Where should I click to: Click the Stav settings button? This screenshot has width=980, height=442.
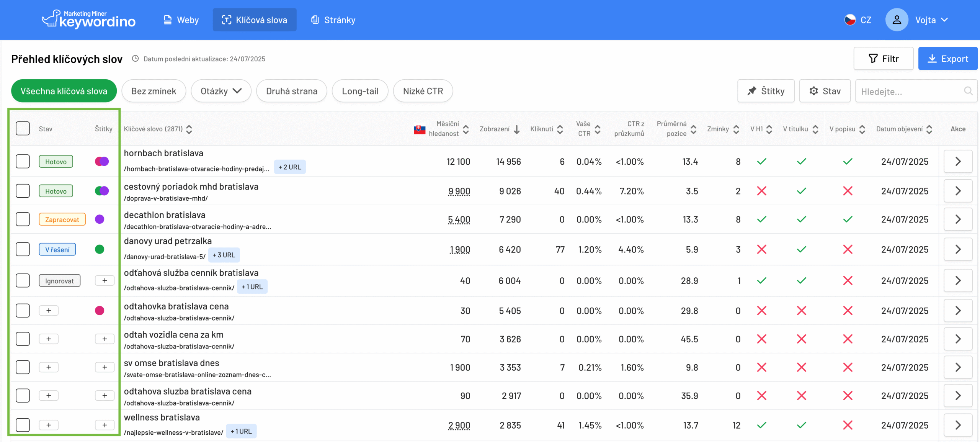pos(825,91)
